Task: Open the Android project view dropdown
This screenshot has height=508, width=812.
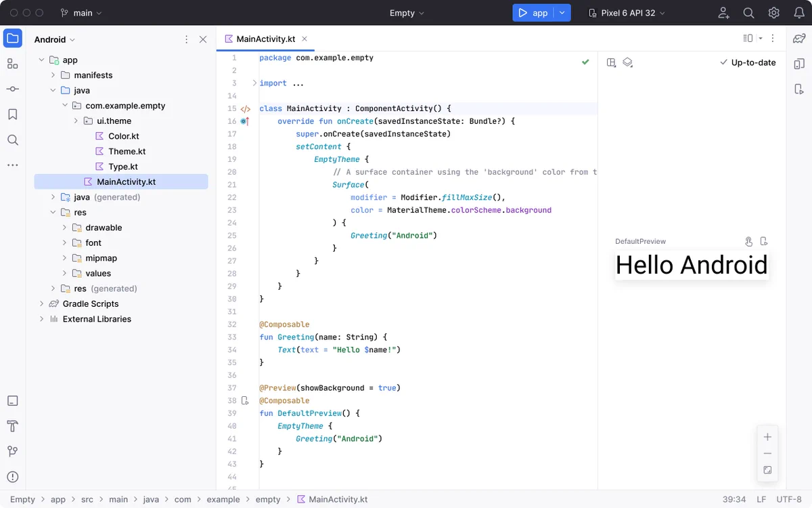Action: (55, 40)
